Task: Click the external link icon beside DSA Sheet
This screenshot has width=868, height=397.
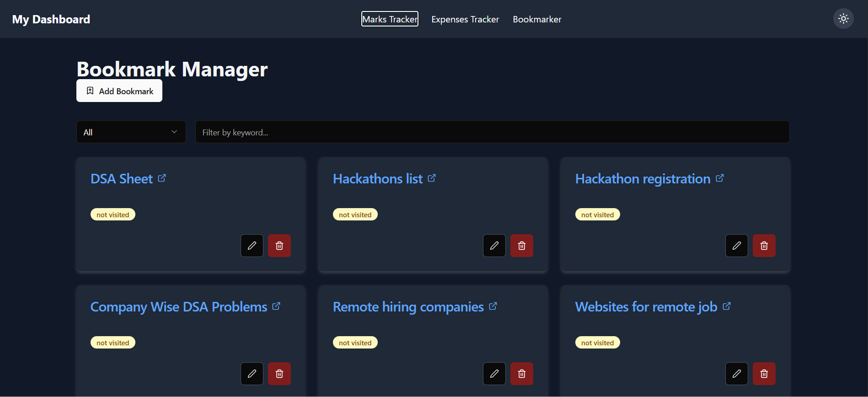Action: [162, 178]
